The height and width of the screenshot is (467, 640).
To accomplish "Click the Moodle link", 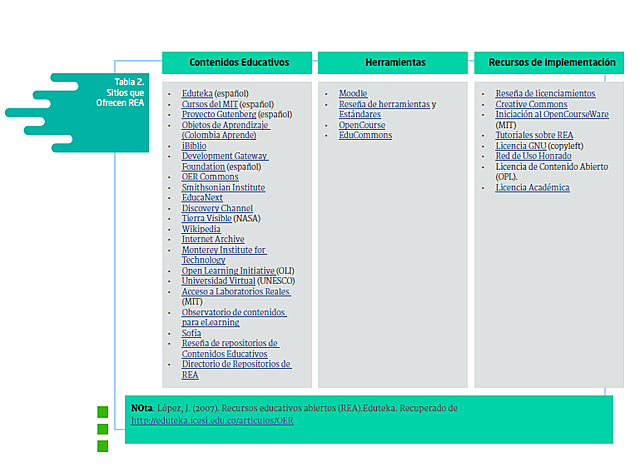I will (x=353, y=93).
